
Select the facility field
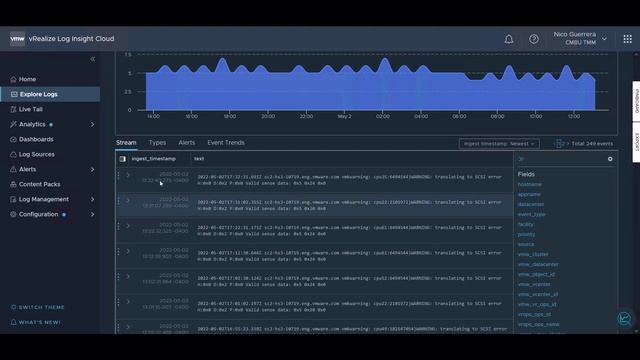[x=525, y=224]
